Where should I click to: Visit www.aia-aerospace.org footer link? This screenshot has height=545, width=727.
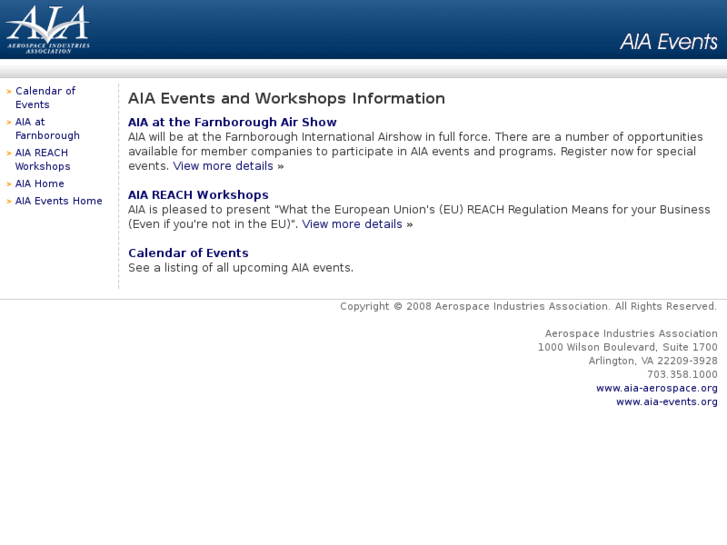click(x=657, y=388)
